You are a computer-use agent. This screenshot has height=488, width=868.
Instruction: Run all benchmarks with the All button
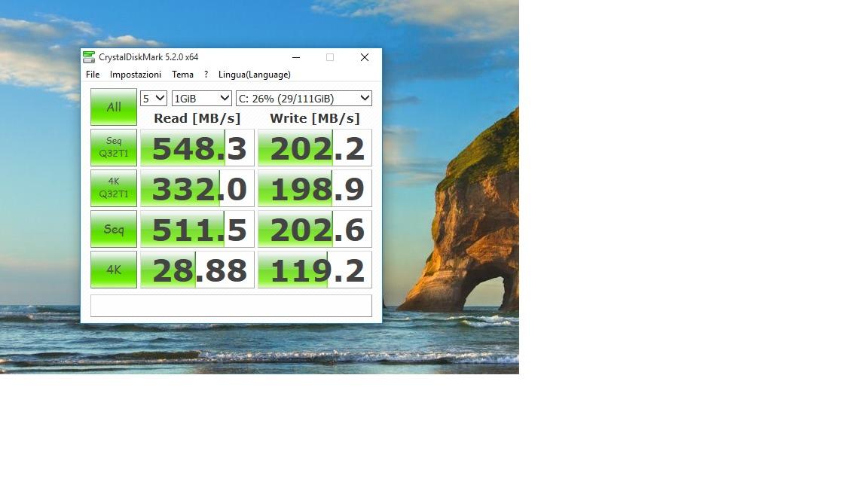pos(114,107)
